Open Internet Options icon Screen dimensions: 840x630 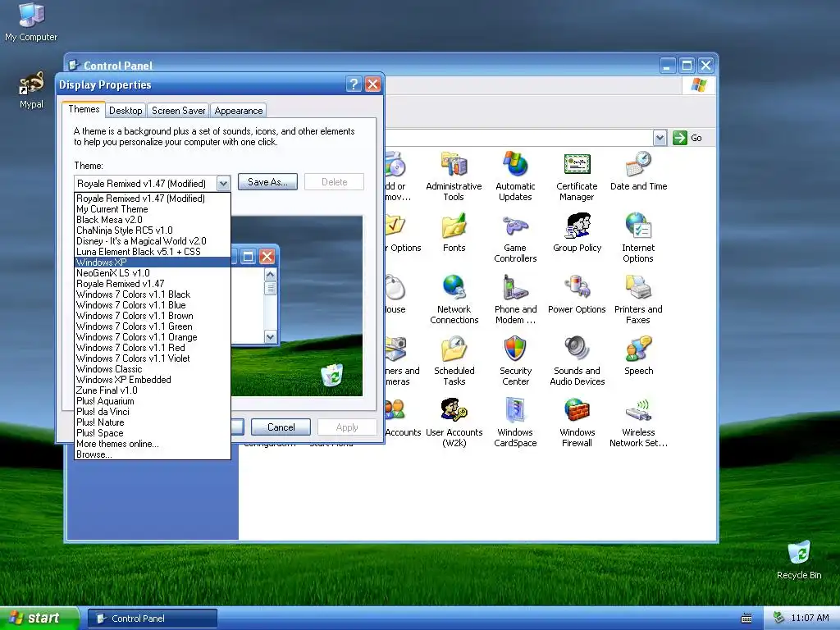[x=638, y=238]
